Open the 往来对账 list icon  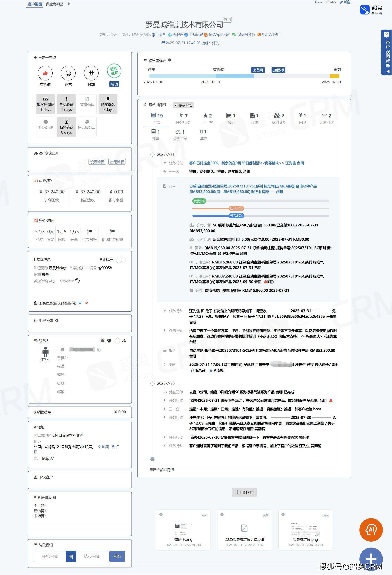coord(90,232)
